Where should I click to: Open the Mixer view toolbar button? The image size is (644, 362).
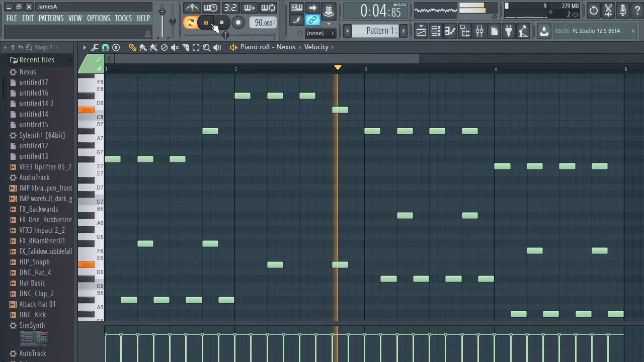pyautogui.click(x=479, y=31)
